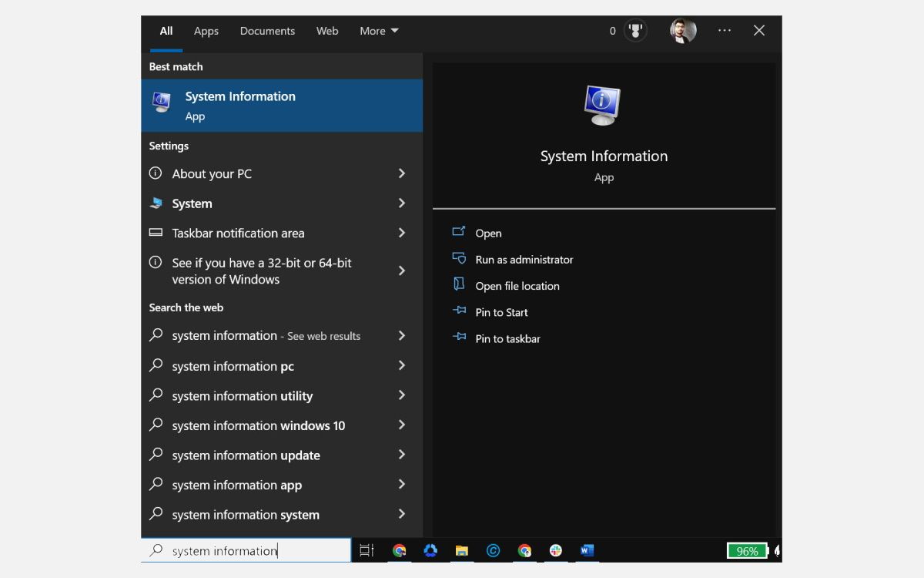Launch File Explorer from the taskbar
The width and height of the screenshot is (924, 578).
click(x=462, y=550)
